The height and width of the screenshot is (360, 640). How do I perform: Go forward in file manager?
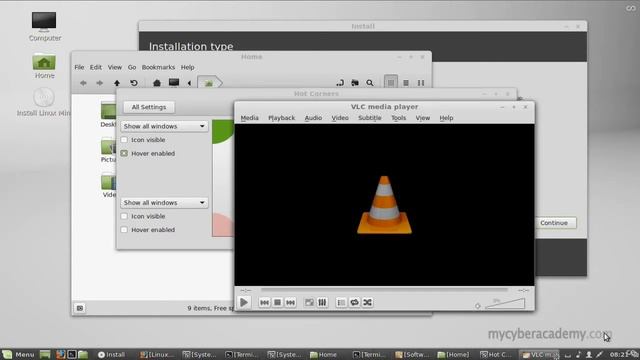tap(99, 83)
